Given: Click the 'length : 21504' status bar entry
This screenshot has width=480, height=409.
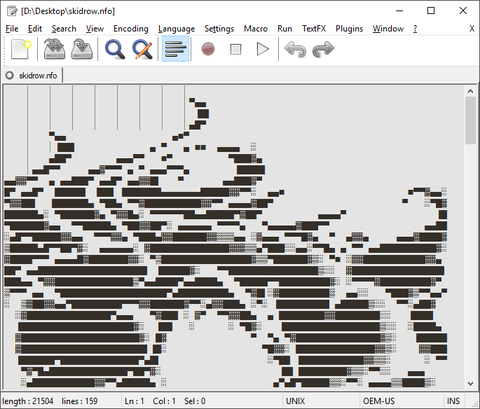Looking at the screenshot, I should pos(28,401).
